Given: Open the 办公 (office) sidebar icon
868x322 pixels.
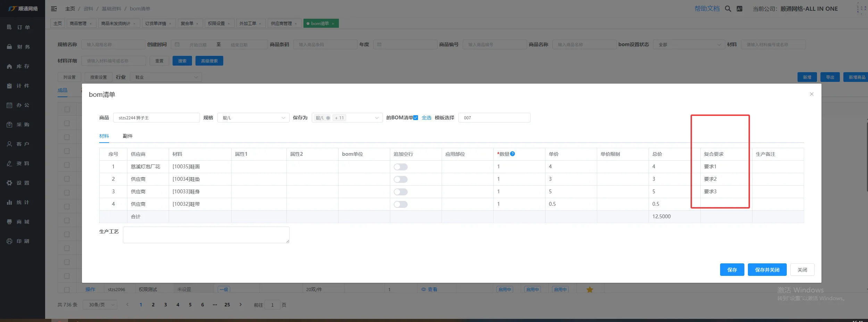Looking at the screenshot, I should pos(9,105).
